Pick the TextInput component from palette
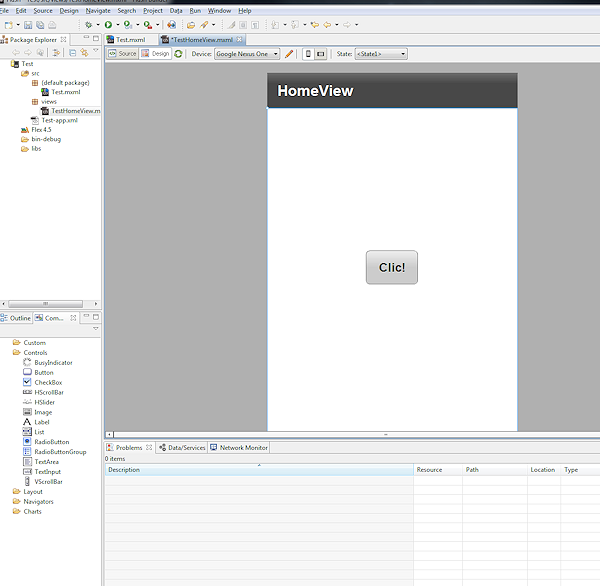 pos(48,472)
